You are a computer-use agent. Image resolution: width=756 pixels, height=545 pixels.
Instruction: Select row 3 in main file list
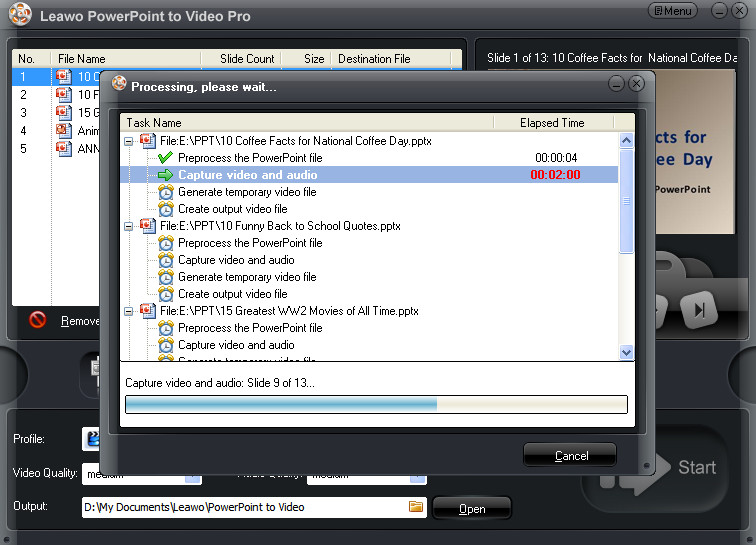(x=56, y=112)
